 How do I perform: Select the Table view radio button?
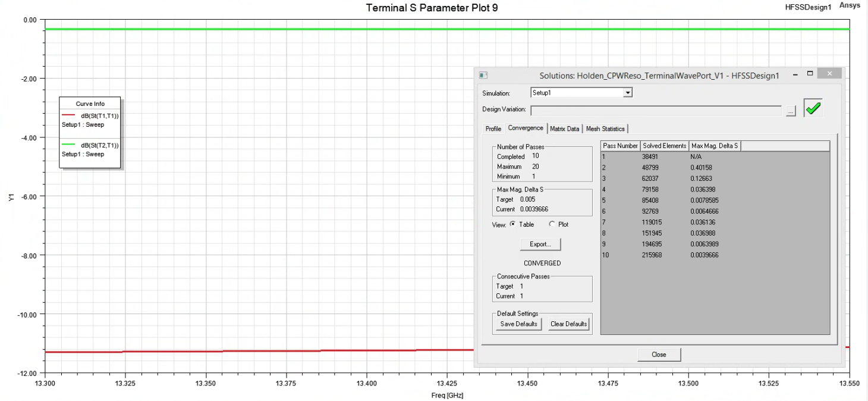click(x=513, y=224)
